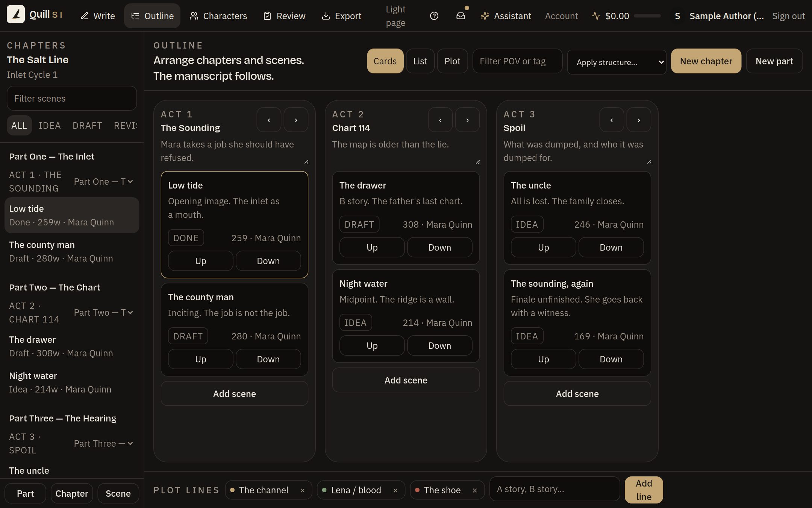
Task: Open the Export tab
Action: [x=342, y=16]
